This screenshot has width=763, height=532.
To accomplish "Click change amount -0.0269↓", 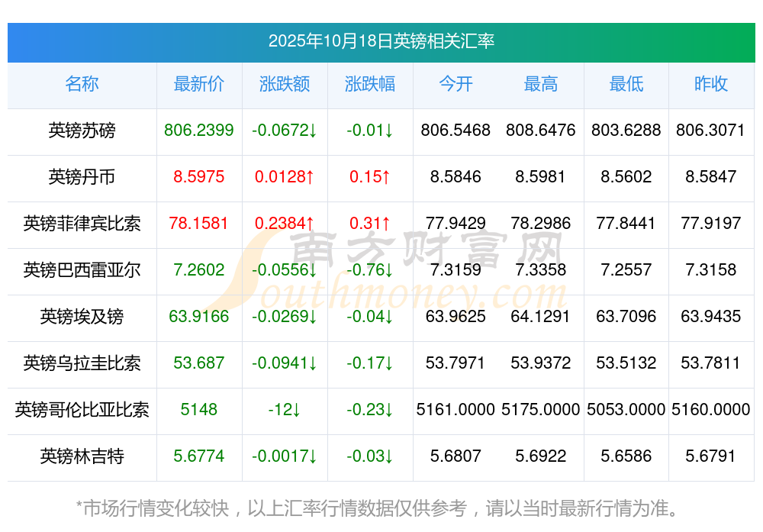I will (285, 317).
